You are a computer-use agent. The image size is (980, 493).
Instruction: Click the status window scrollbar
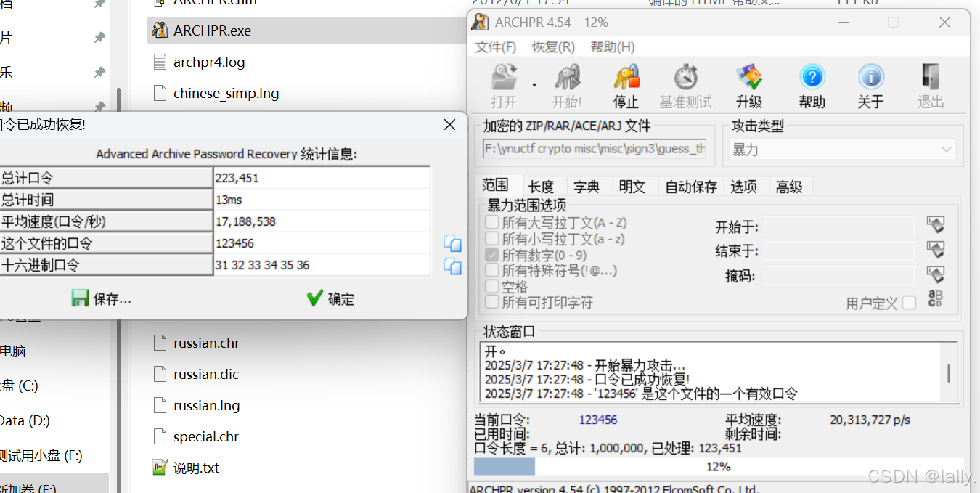pyautogui.click(x=948, y=372)
